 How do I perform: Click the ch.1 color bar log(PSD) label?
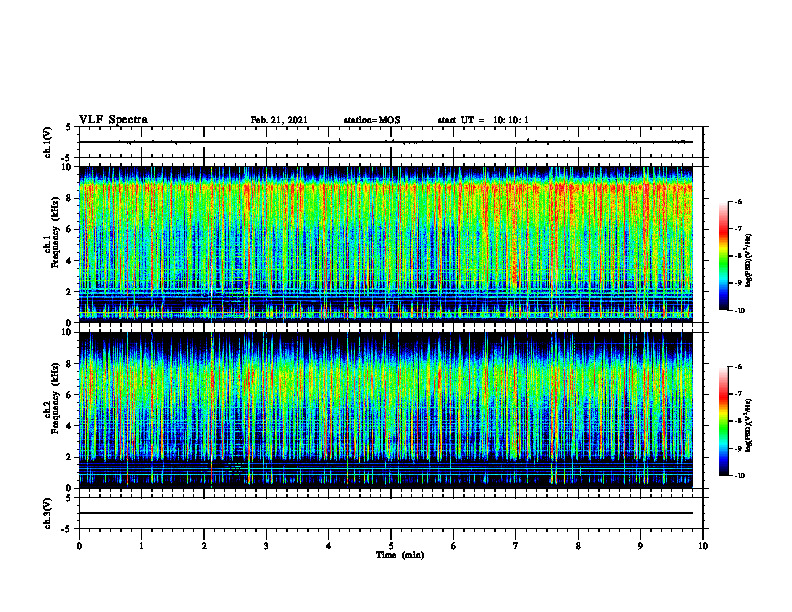pos(749,261)
